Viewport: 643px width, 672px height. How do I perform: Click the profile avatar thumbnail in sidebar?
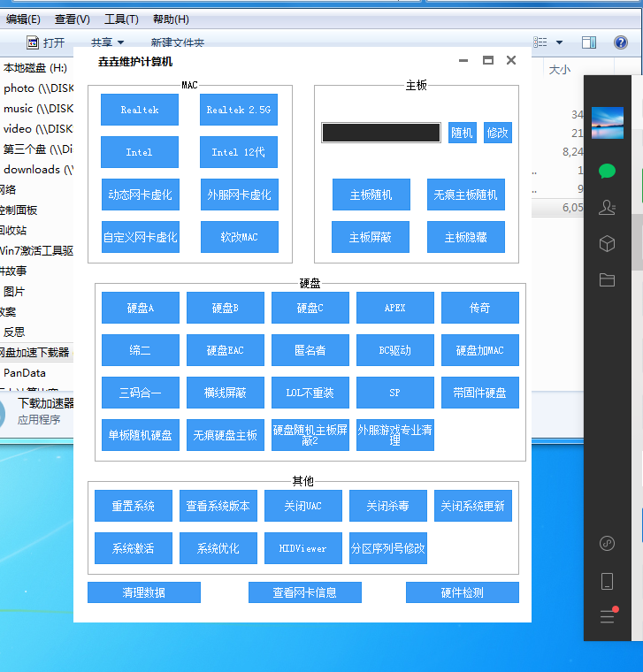click(x=608, y=123)
